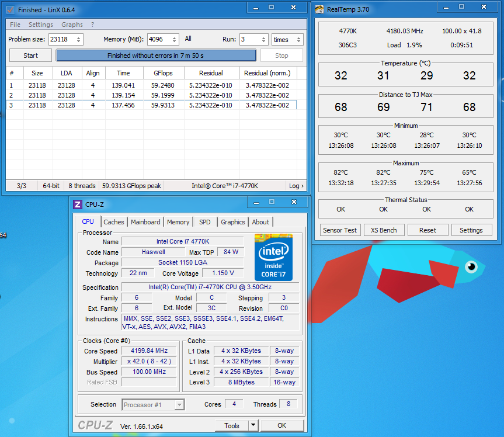Select the result row with time 137.456
This screenshot has height=437, width=504.
pos(151,105)
